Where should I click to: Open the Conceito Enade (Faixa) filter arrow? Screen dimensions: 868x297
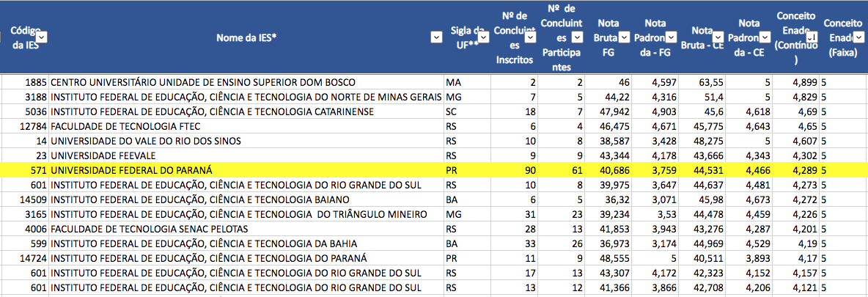(x=858, y=37)
